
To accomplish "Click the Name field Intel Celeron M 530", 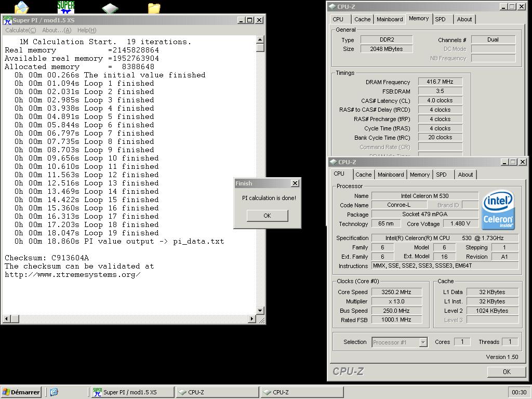I will click(x=425, y=196).
